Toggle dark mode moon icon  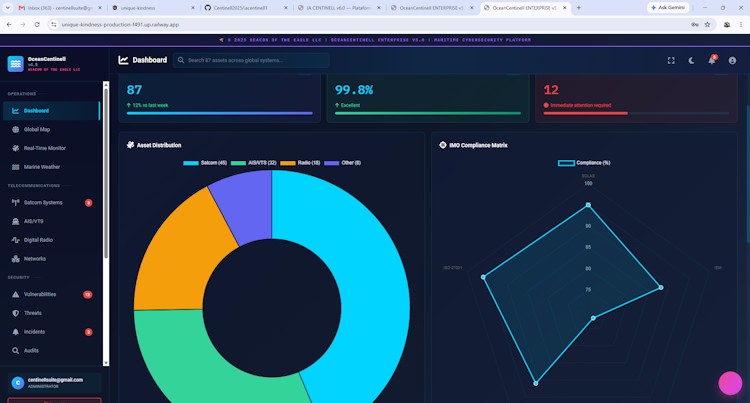pos(692,60)
